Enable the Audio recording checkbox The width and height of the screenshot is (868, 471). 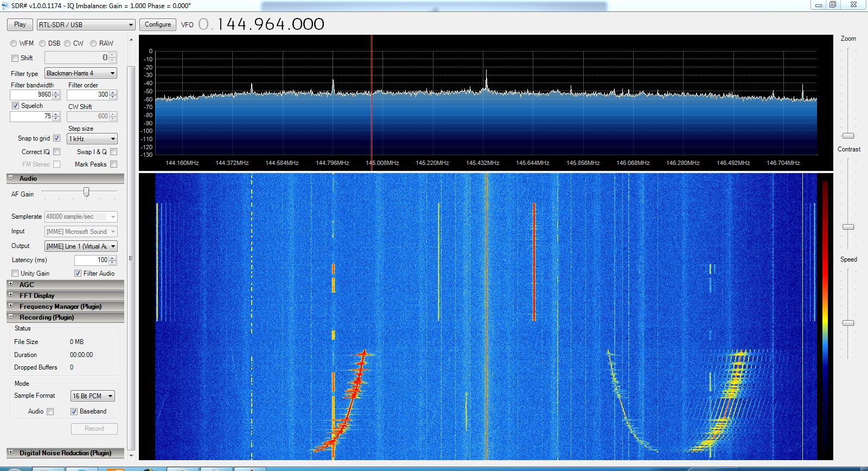[x=50, y=412]
